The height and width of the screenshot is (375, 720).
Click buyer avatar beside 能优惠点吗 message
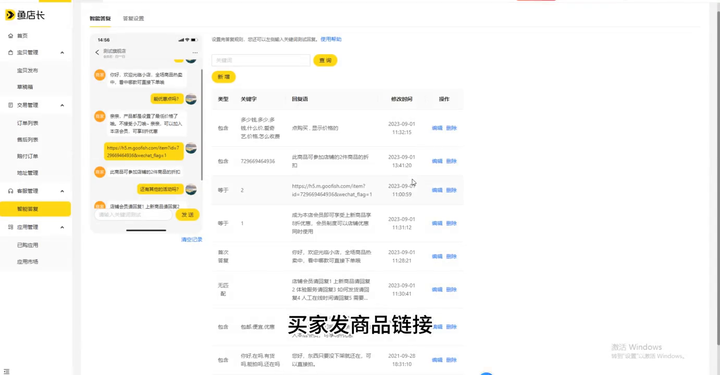pos(191,99)
